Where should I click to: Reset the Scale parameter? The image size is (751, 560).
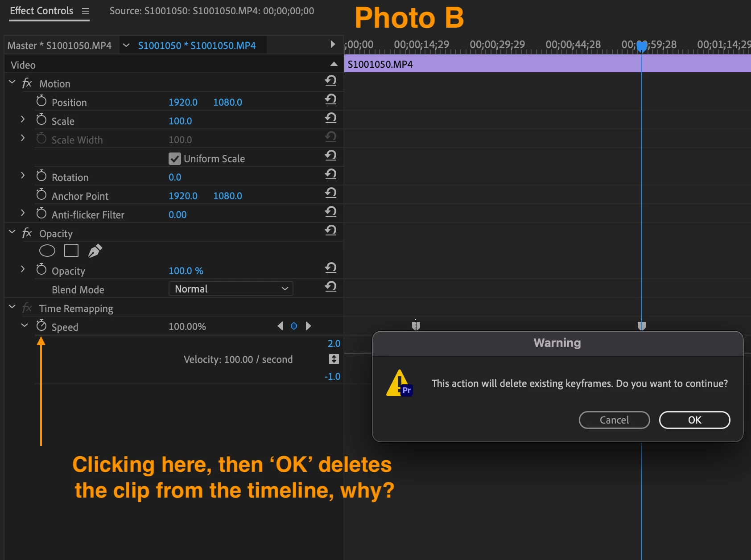330,118
